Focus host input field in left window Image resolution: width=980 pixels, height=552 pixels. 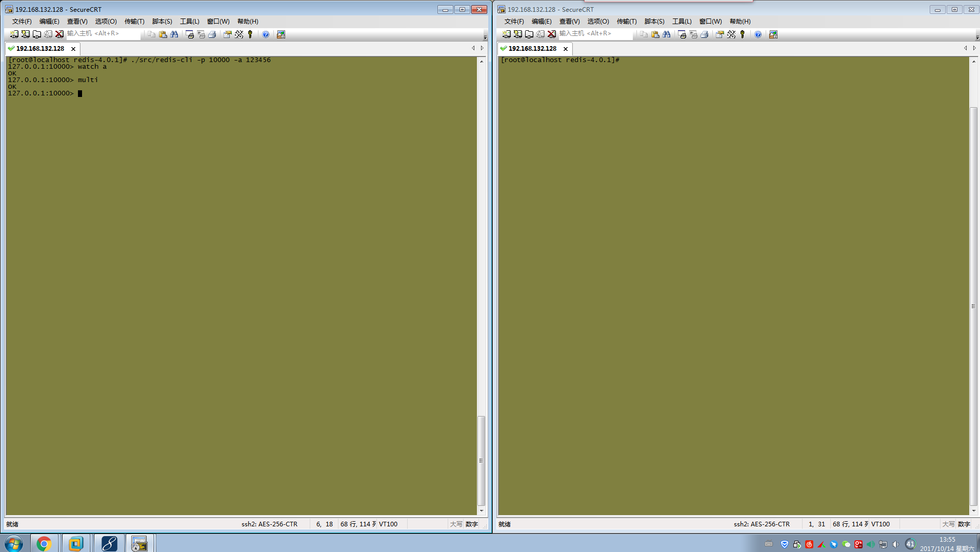pos(103,34)
